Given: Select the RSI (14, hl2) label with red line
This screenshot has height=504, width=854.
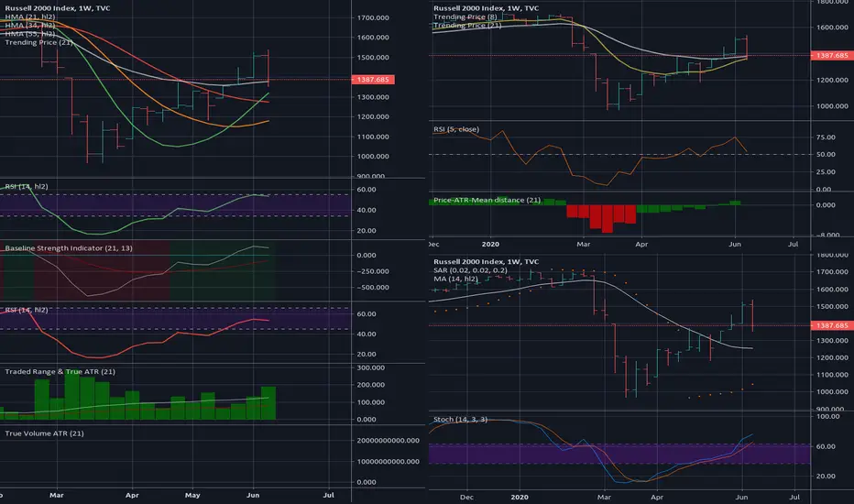Looking at the screenshot, I should pyautogui.click(x=27, y=310).
